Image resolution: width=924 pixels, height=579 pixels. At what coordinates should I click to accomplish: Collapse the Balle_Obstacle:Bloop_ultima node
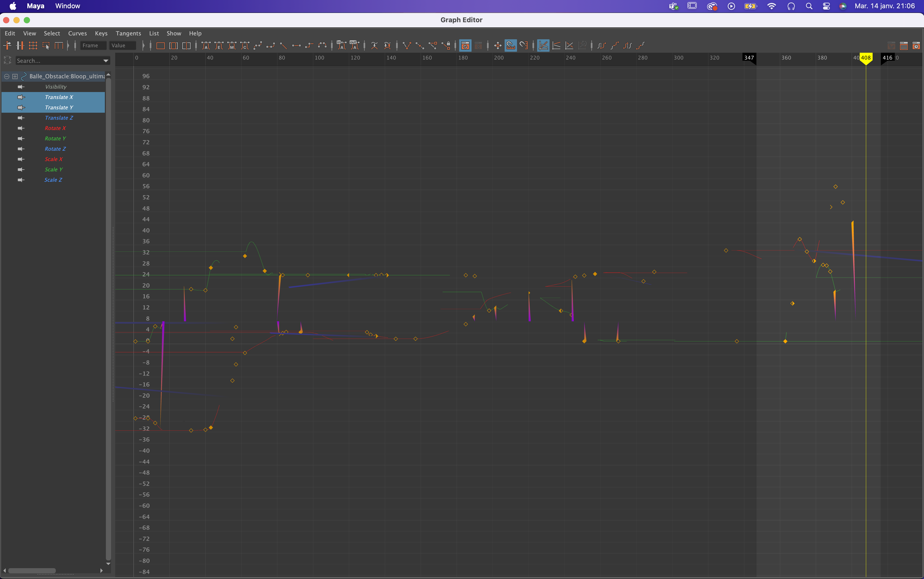tap(7, 76)
